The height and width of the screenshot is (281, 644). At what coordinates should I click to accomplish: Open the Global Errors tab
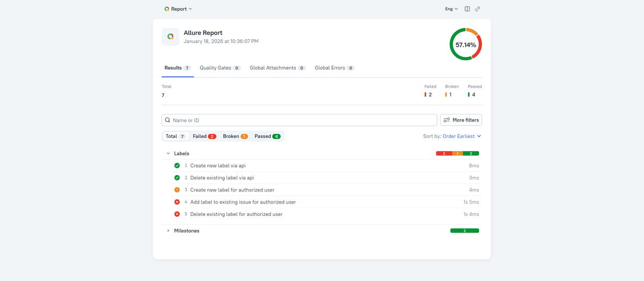[334, 68]
